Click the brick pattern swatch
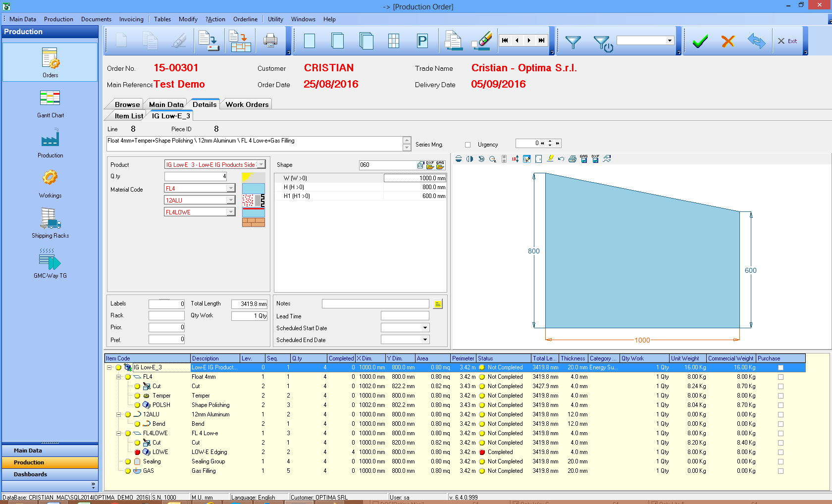 click(x=253, y=222)
